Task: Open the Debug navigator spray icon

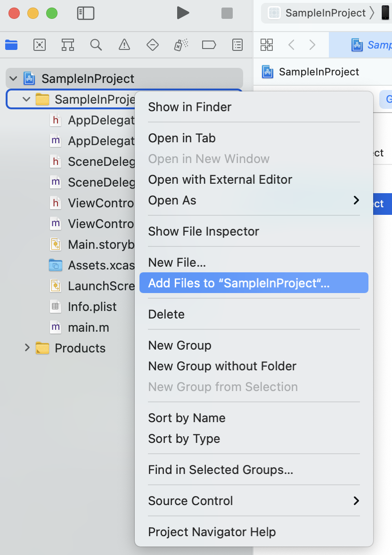Action: [x=180, y=45]
